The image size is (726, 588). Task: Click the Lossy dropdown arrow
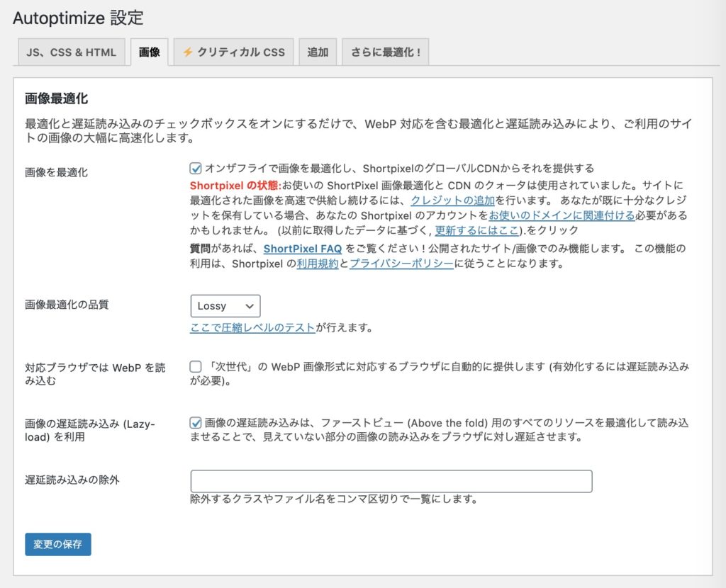[250, 306]
